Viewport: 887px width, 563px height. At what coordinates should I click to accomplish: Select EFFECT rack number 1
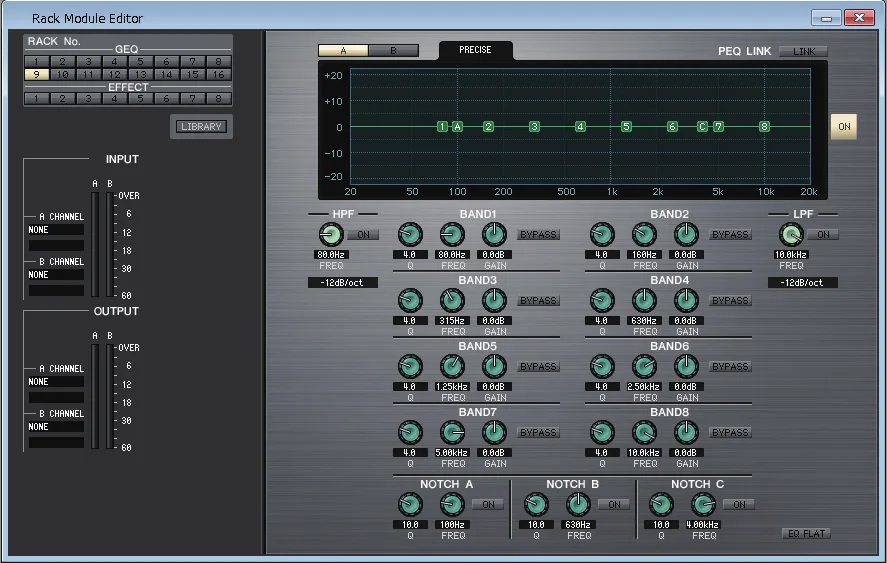click(36, 98)
